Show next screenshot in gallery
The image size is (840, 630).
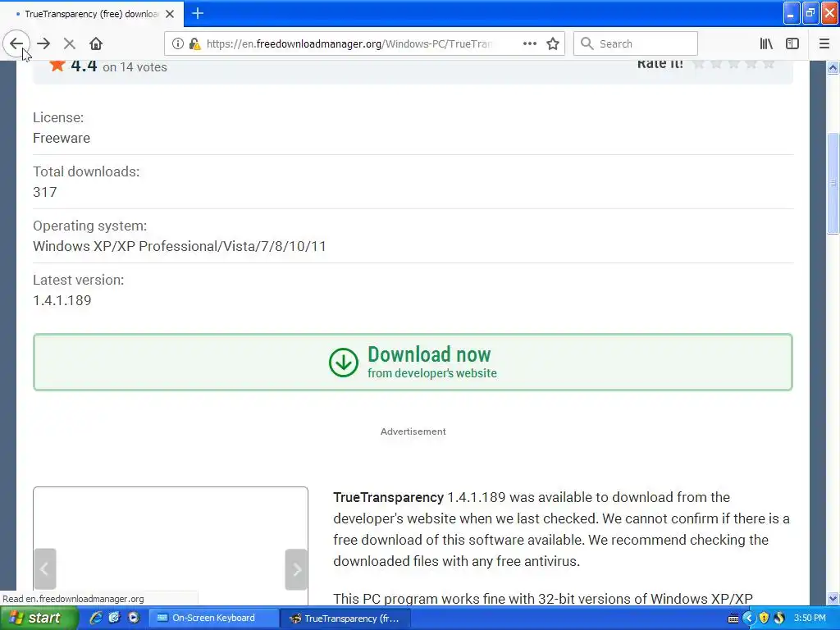point(295,569)
